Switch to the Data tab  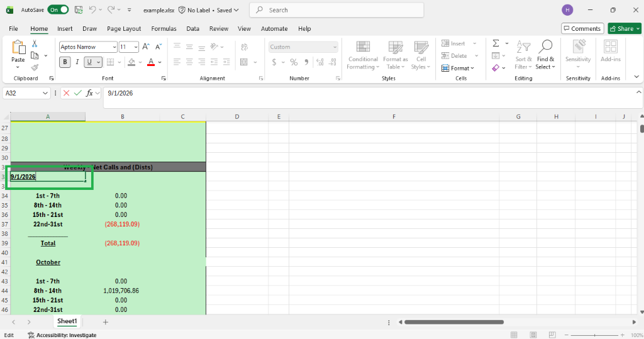[x=192, y=28]
